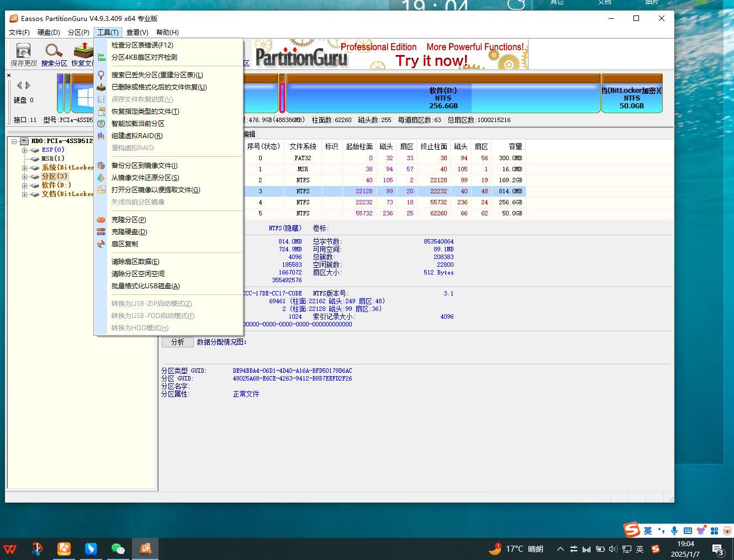The width and height of the screenshot is (734, 560).
Task: Open the 查看(V) menu
Action: (138, 33)
